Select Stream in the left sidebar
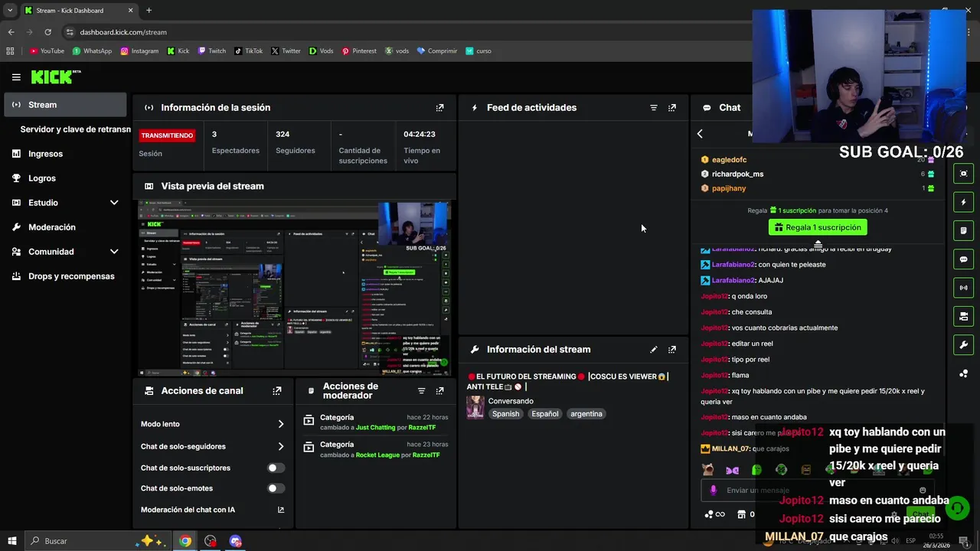The width and height of the screenshot is (980, 551). [65, 105]
